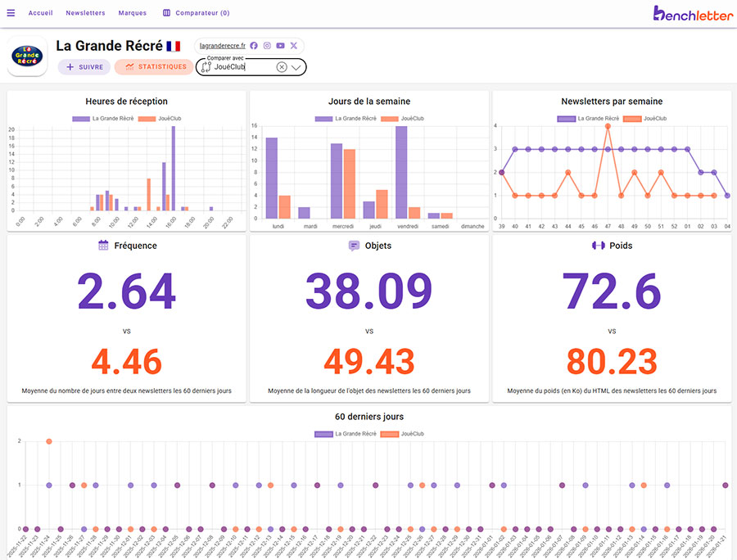Open the Comparateur (0) menu item
This screenshot has width=737, height=560.
tap(196, 13)
